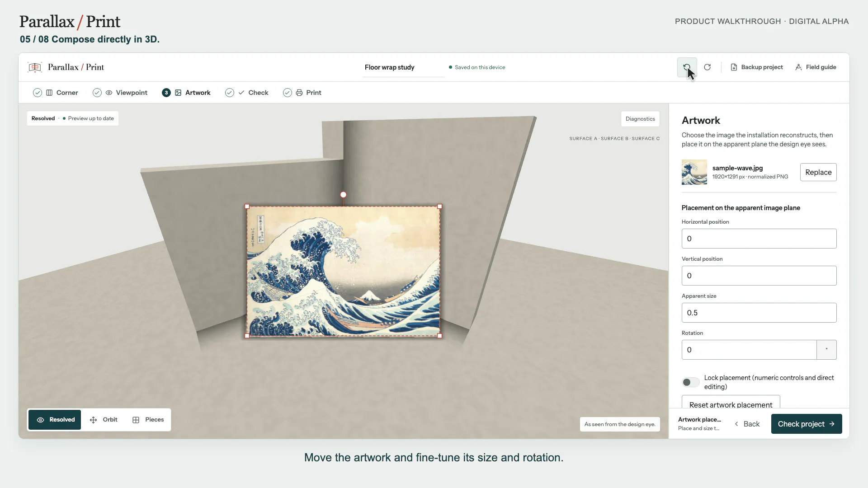This screenshot has height=488, width=868.
Task: Click the As seen from the design eye caption
Action: [x=620, y=424]
